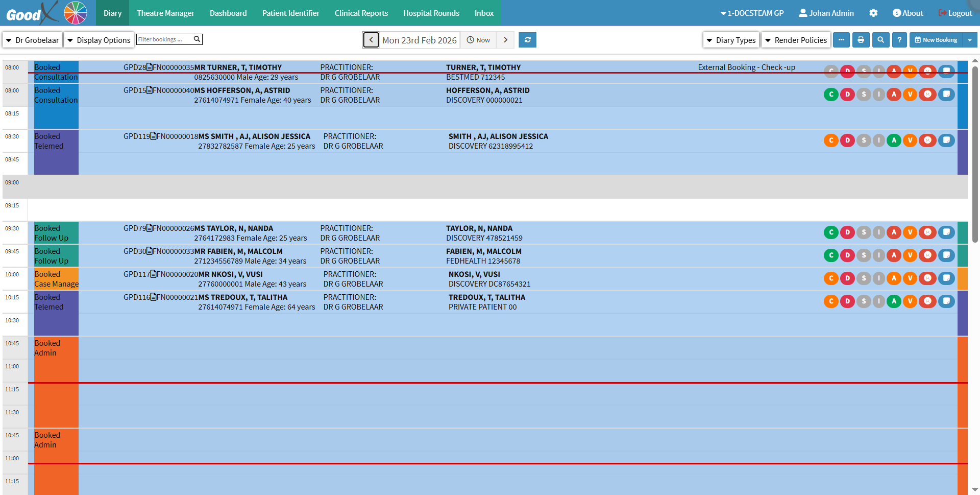Open the Clinical Reports tab
980x495 pixels.
361,13
